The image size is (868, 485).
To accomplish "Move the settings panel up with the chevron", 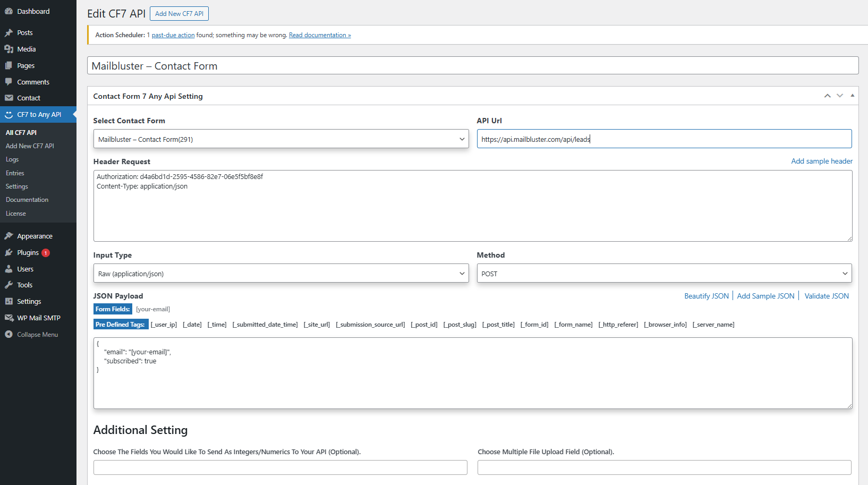I will click(827, 96).
